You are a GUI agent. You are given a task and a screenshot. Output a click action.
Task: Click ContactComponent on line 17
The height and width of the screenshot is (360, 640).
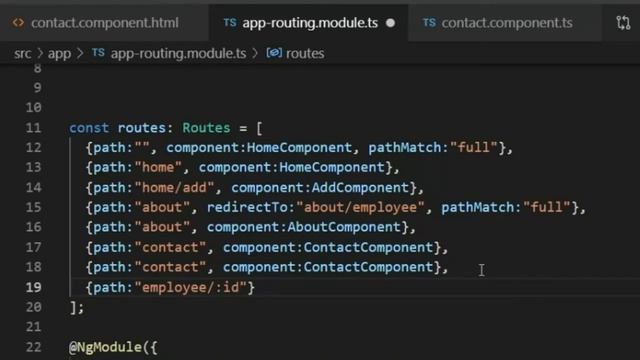pos(368,247)
